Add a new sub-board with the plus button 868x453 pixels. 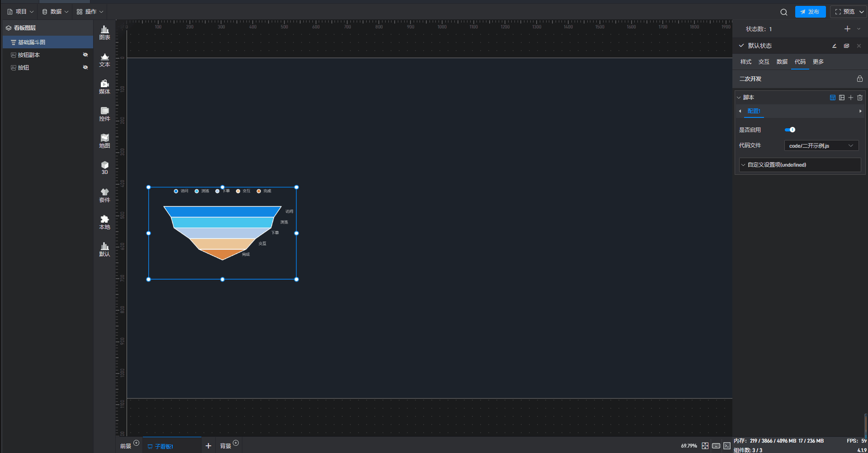(208, 446)
